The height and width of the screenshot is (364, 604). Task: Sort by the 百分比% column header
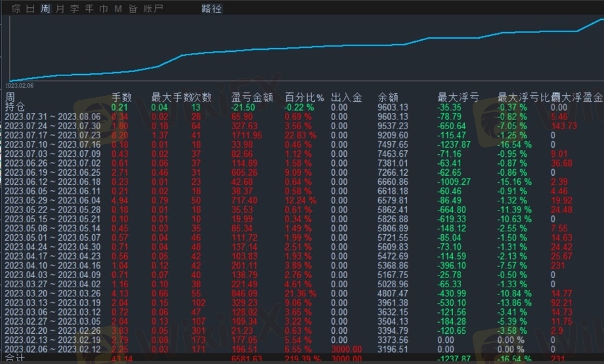pos(304,98)
